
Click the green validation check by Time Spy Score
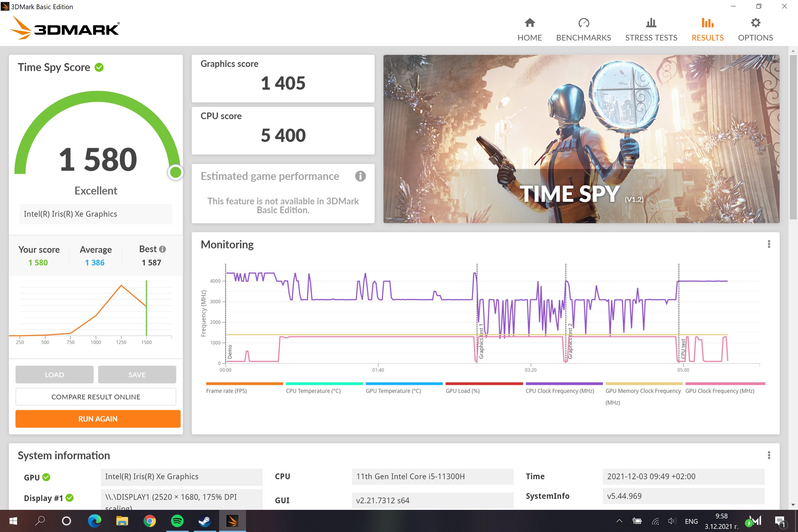[99, 67]
